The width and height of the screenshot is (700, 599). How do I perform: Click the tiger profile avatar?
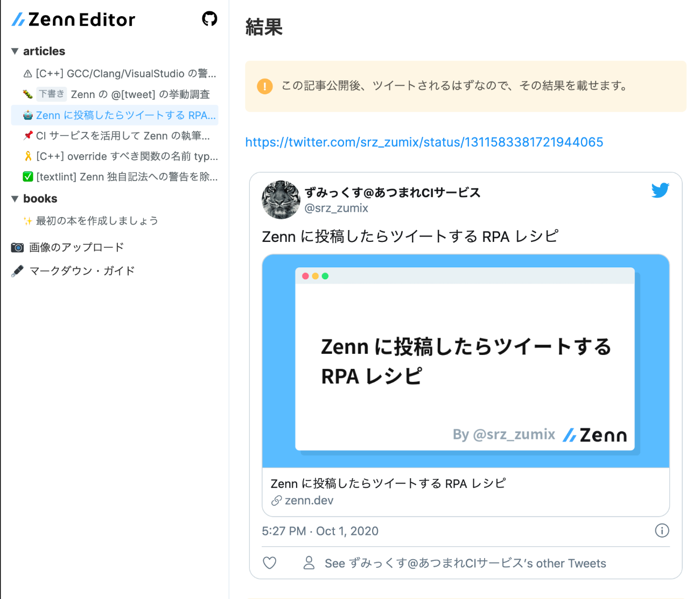[281, 200]
